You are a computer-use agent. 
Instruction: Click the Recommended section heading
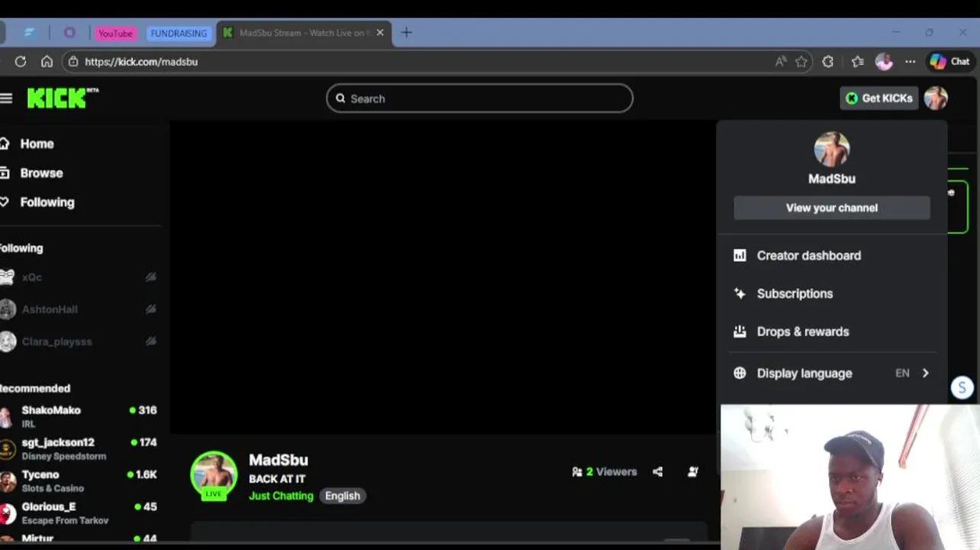coord(35,389)
